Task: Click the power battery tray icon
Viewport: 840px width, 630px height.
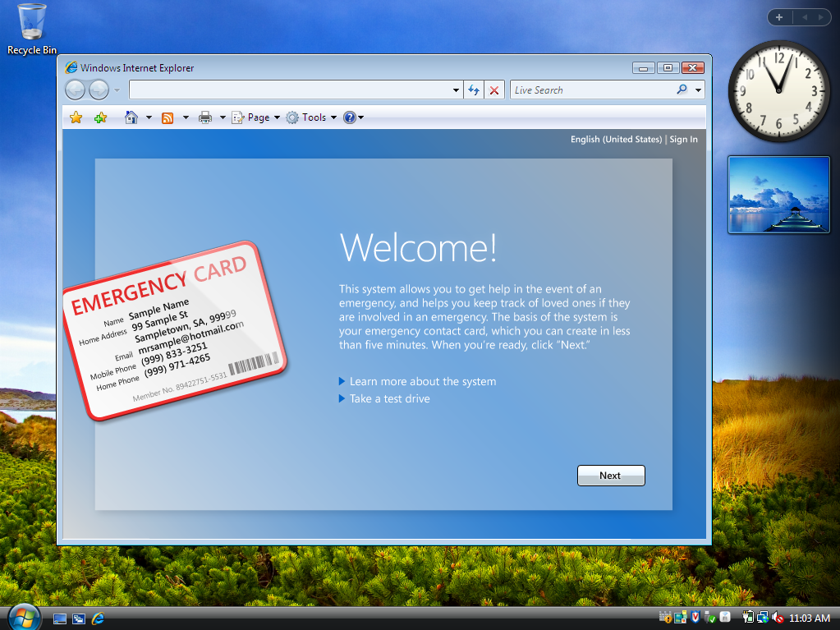Action: [x=748, y=617]
